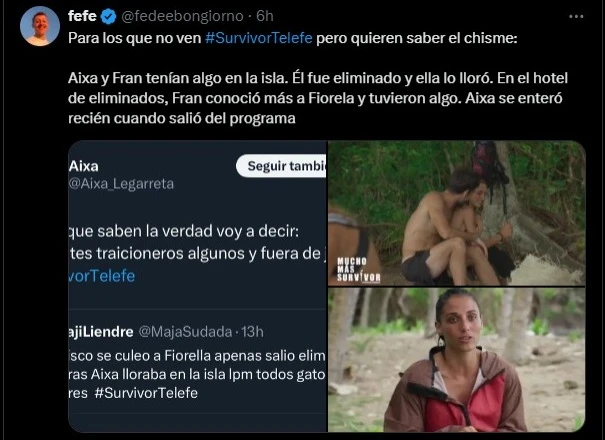Click the MajiLiendre display name

point(98,330)
